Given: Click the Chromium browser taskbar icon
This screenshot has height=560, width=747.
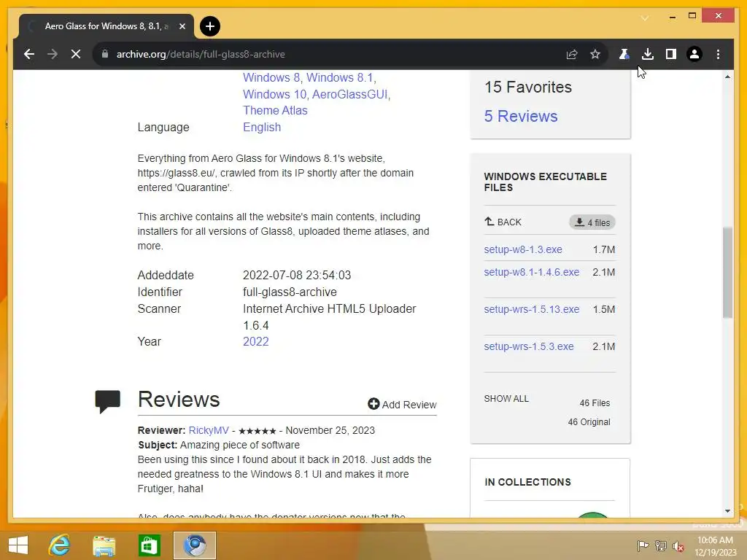Looking at the screenshot, I should click(194, 545).
